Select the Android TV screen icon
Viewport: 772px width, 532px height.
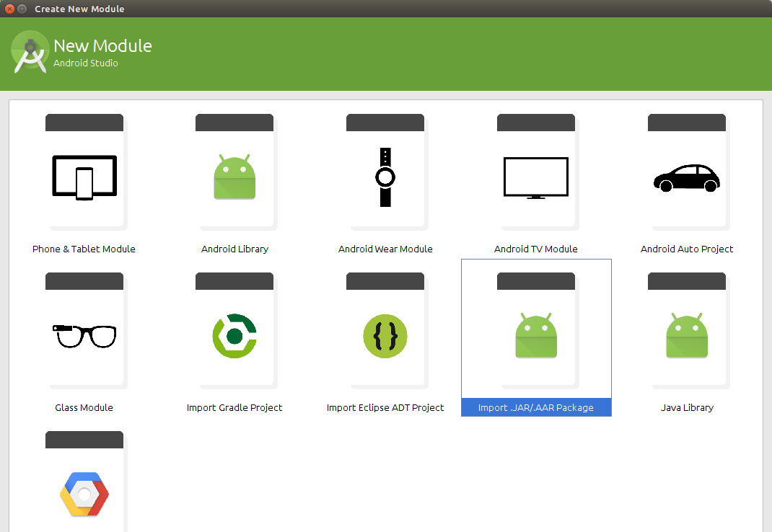tap(535, 177)
